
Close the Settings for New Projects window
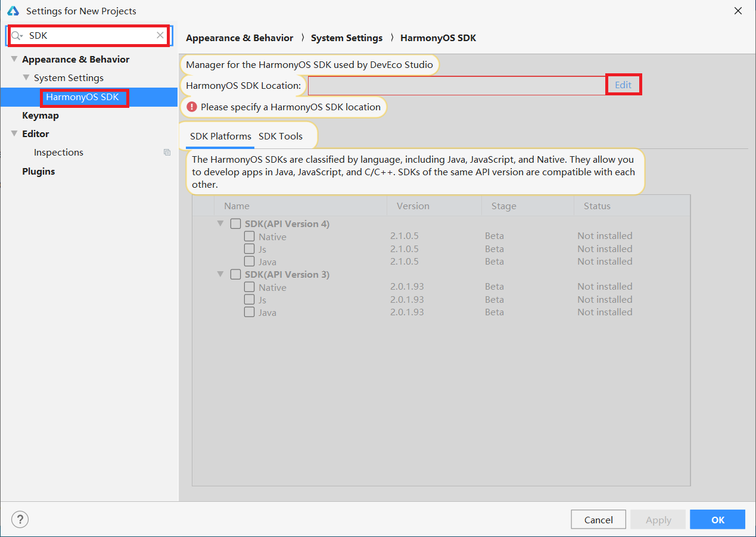(x=738, y=11)
